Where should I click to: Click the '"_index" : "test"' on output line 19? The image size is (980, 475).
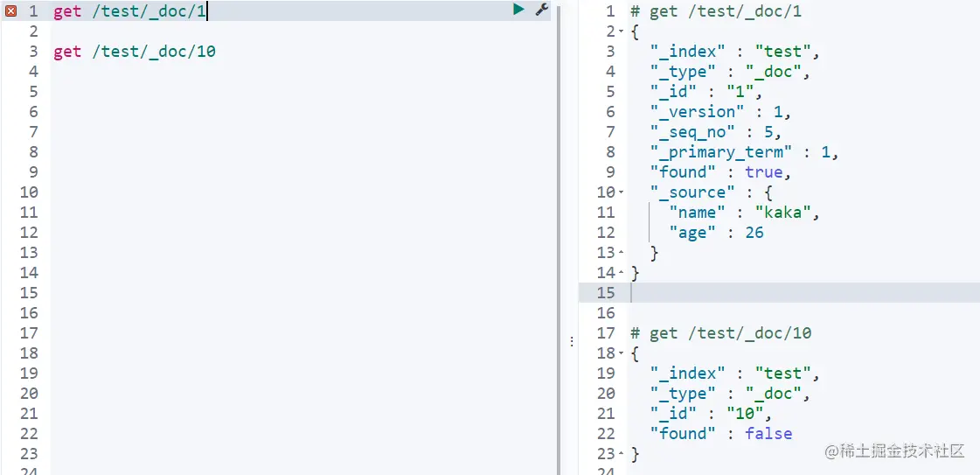[x=734, y=374]
